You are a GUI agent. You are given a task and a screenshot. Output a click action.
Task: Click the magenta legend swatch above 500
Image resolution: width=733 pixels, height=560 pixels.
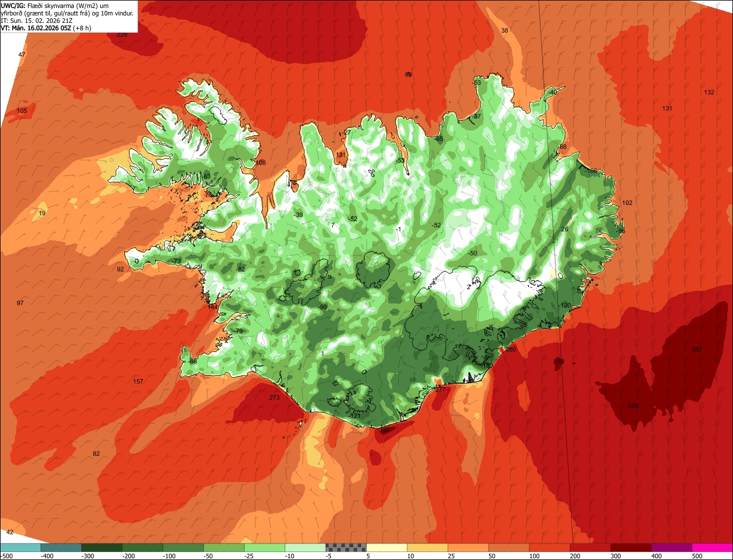[x=712, y=547]
